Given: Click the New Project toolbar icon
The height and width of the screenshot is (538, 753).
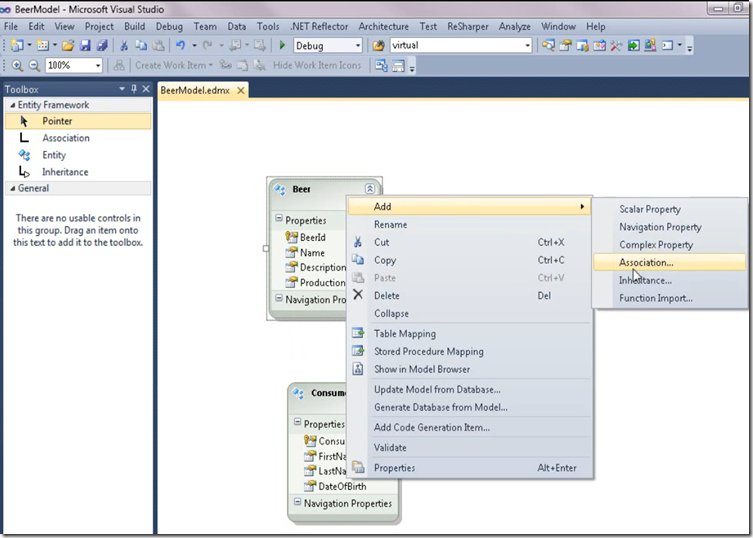Looking at the screenshot, I should pyautogui.click(x=17, y=46).
